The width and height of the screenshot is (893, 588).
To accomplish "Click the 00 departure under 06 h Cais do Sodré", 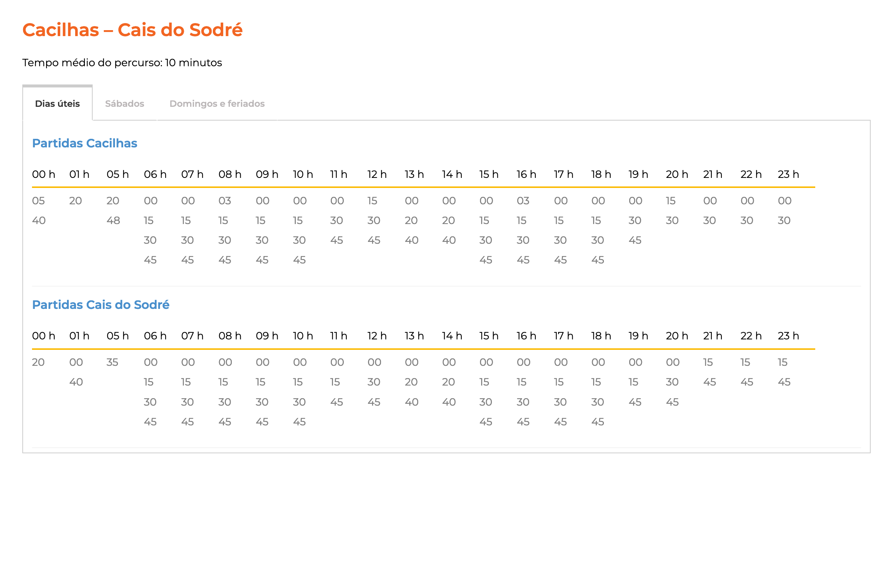I will [x=151, y=362].
